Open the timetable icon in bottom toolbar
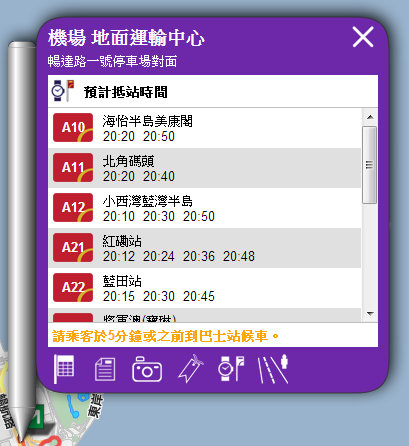Screen dimensions: 409x446 [x=64, y=369]
